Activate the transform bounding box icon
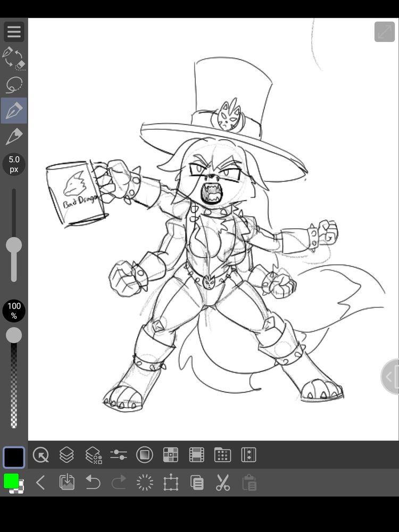Viewport: 399px width, 532px height. 171,482
